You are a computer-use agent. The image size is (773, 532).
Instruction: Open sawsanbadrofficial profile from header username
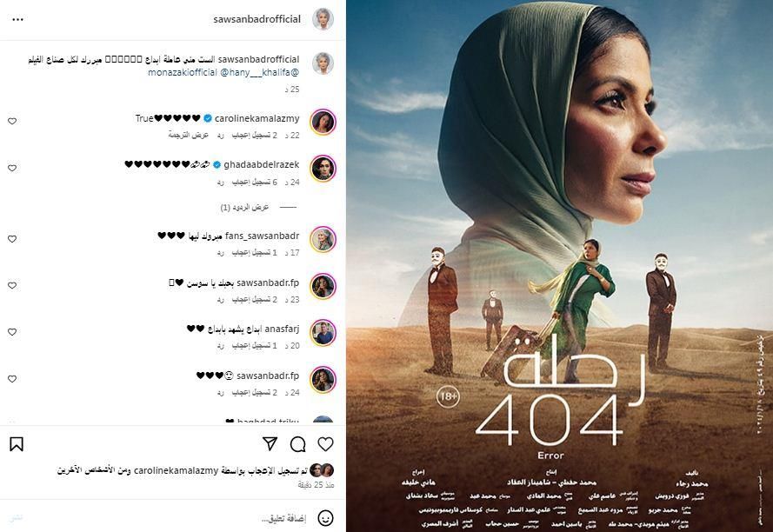pyautogui.click(x=257, y=19)
